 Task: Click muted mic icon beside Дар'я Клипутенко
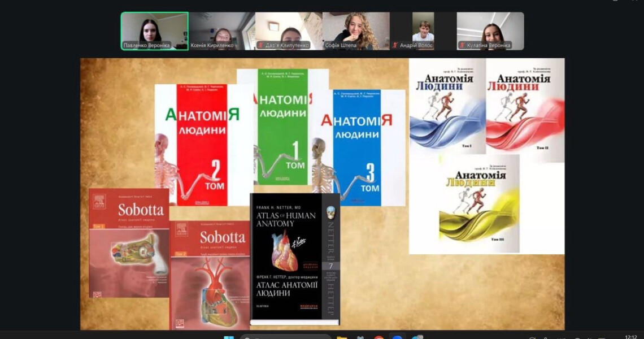coord(260,45)
